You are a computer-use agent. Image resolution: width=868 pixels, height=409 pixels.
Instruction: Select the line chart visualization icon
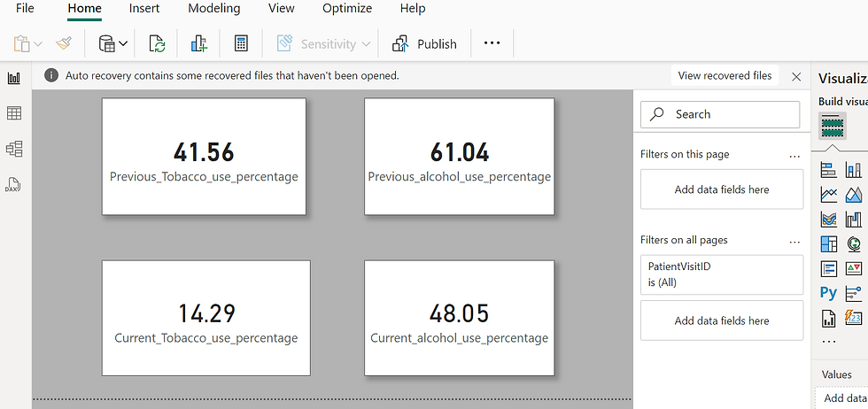coord(829,195)
